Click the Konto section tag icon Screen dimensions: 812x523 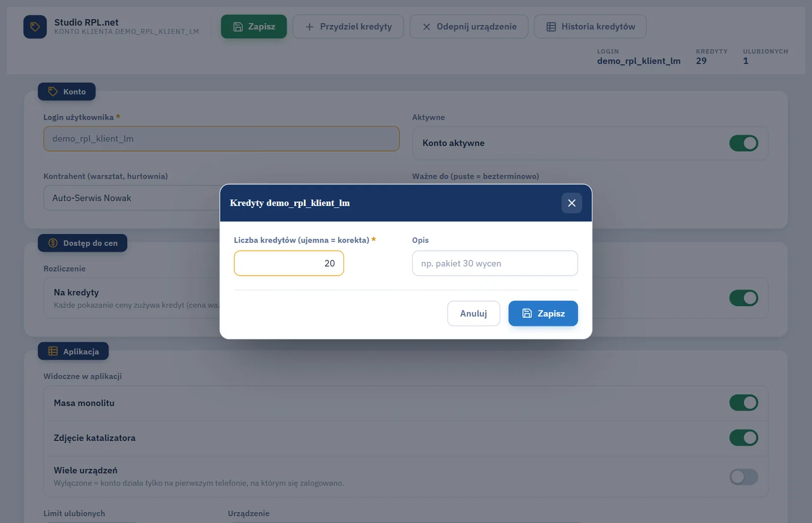[53, 92]
